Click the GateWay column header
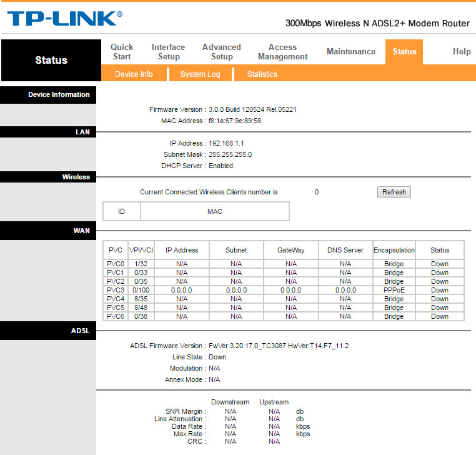The width and height of the screenshot is (476, 455). point(291,250)
